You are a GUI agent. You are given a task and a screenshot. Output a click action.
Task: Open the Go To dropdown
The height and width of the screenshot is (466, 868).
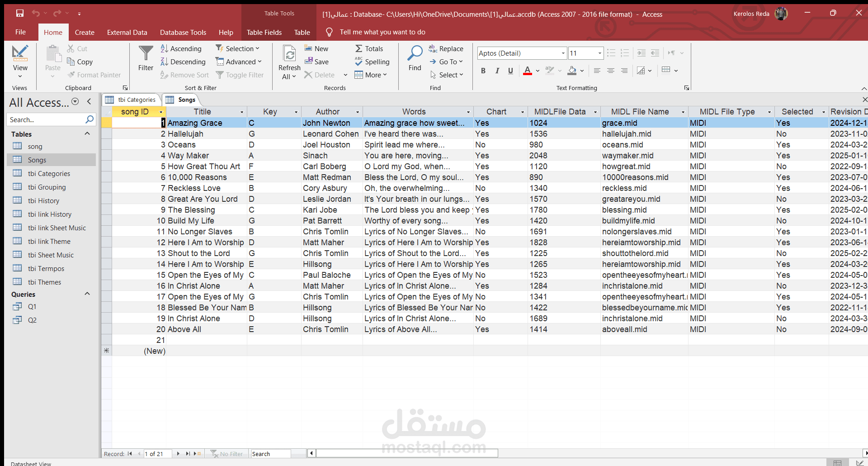tap(446, 62)
